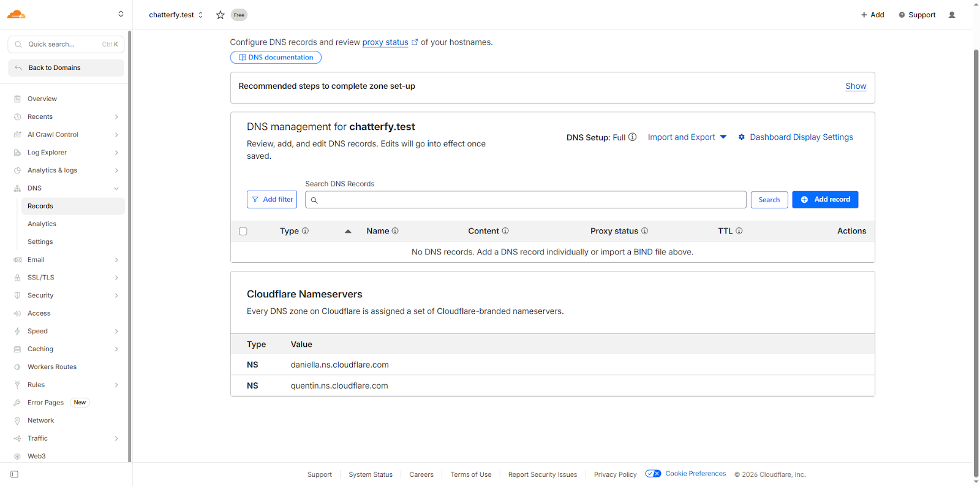
Task: Sort records using the Type arrow
Action: click(348, 231)
